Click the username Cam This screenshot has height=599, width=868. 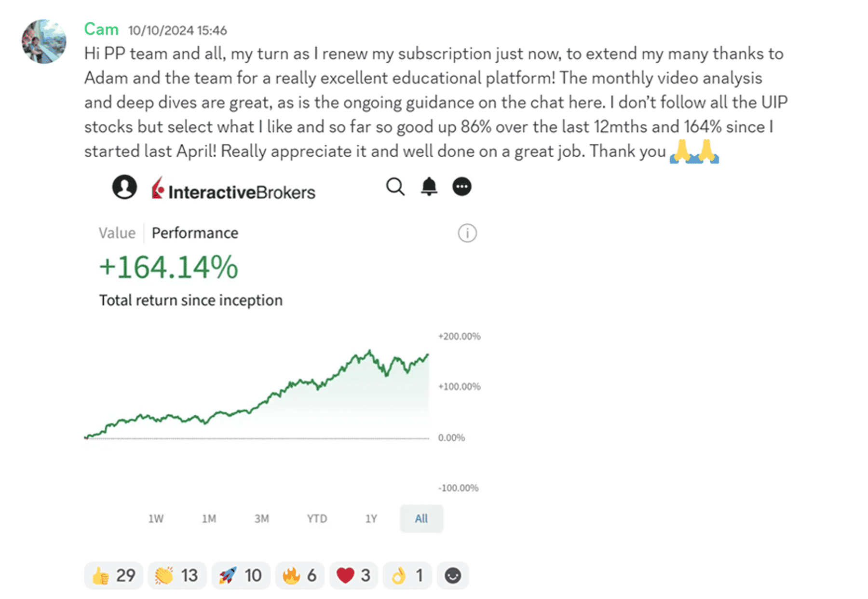coord(101,29)
